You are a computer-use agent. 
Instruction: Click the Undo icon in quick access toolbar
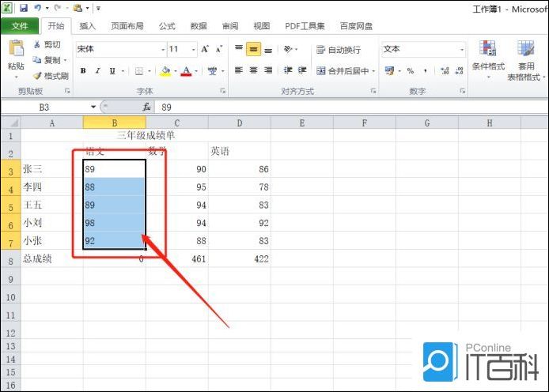tap(37, 8)
